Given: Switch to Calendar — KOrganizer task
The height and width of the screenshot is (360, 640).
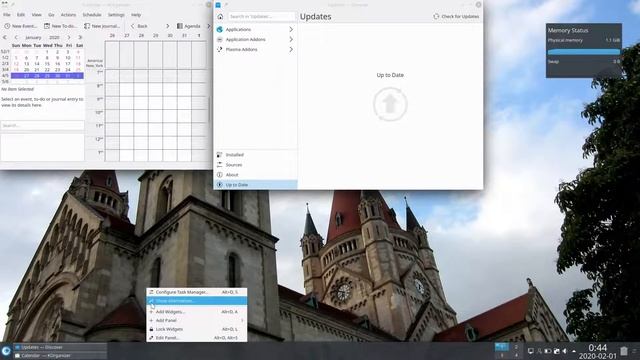Looking at the screenshot, I should point(60,356).
